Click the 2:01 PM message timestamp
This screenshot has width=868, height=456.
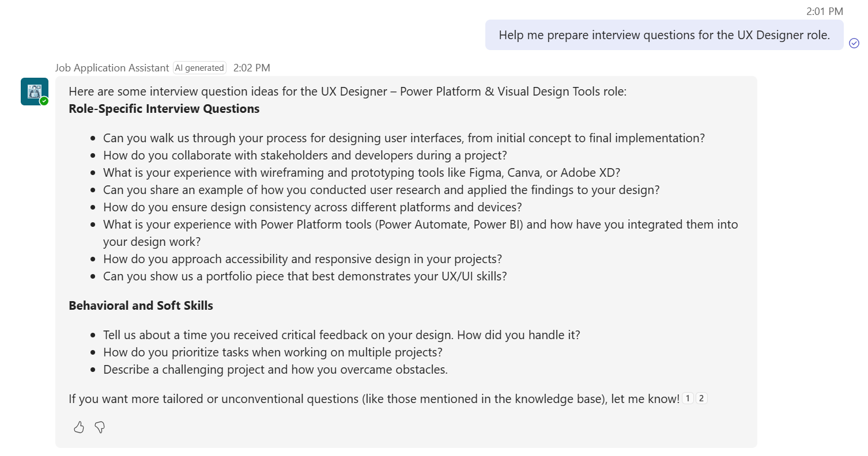825,11
